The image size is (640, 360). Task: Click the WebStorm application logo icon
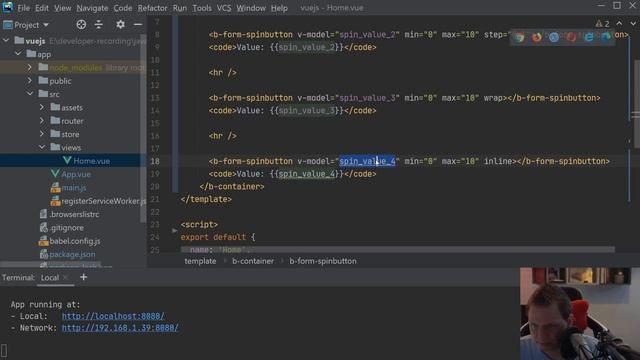pyautogui.click(x=7, y=7)
